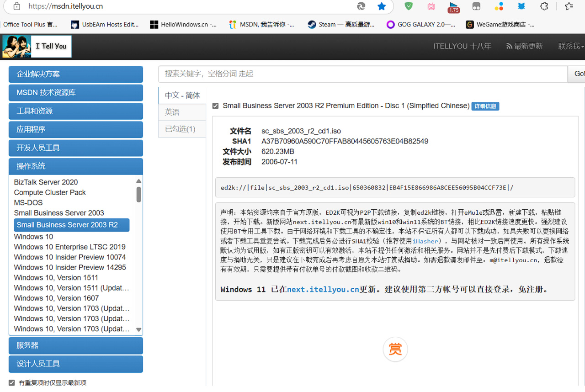
Task: Click the Edge sync icon in address bar
Action: [361, 6]
